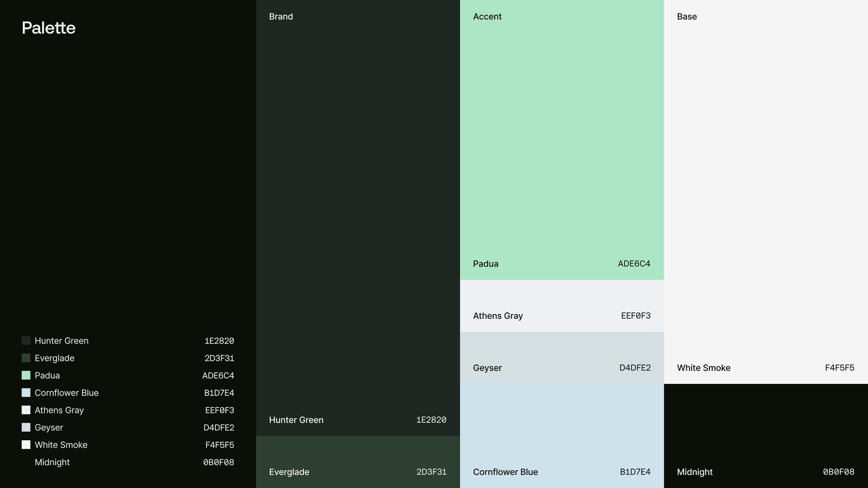Select the Cornflower Blue name in the list
The image size is (868, 488).
tap(67, 393)
